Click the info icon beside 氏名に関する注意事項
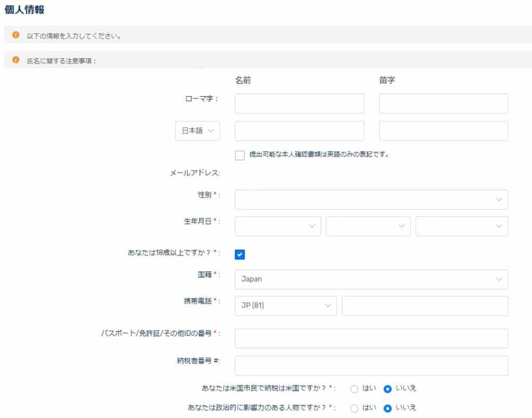The width and height of the screenshot is (532, 418). (16, 60)
